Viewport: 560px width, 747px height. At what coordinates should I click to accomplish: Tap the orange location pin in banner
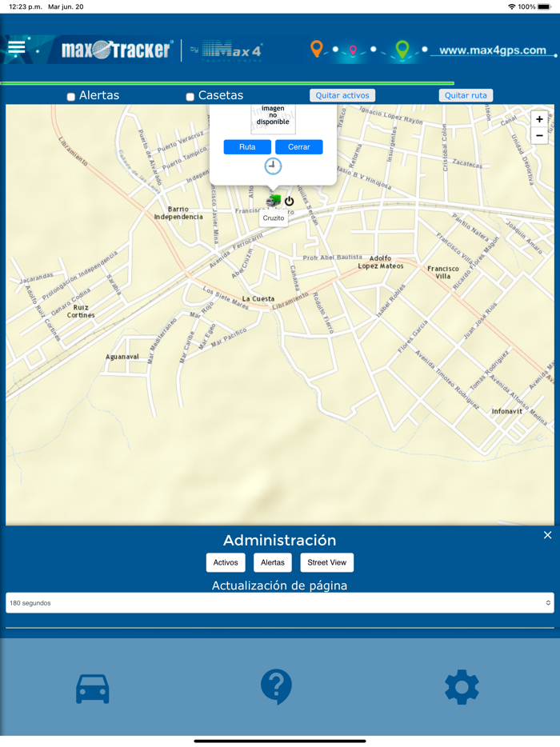click(317, 49)
